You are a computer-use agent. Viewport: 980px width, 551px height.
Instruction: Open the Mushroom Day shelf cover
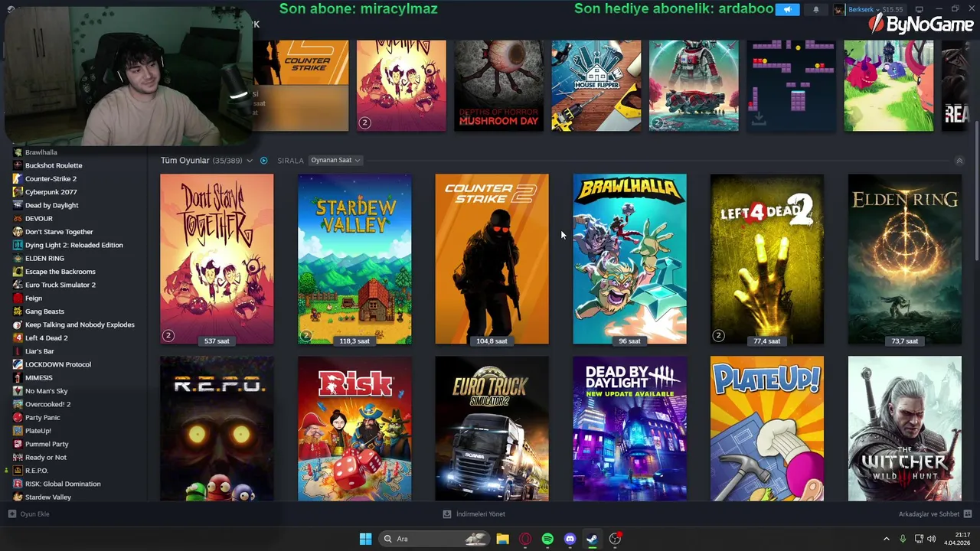pos(498,86)
